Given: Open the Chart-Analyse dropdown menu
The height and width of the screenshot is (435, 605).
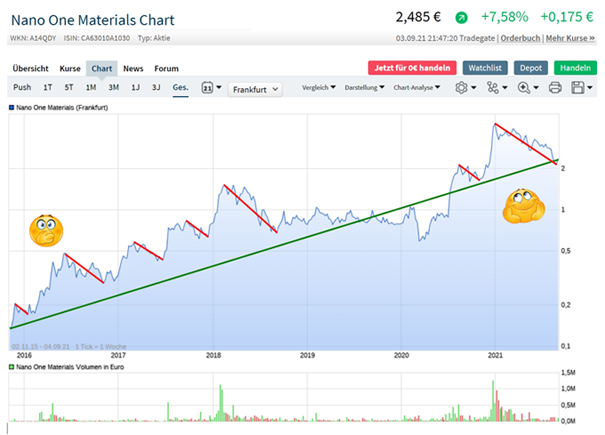Looking at the screenshot, I should [x=417, y=88].
